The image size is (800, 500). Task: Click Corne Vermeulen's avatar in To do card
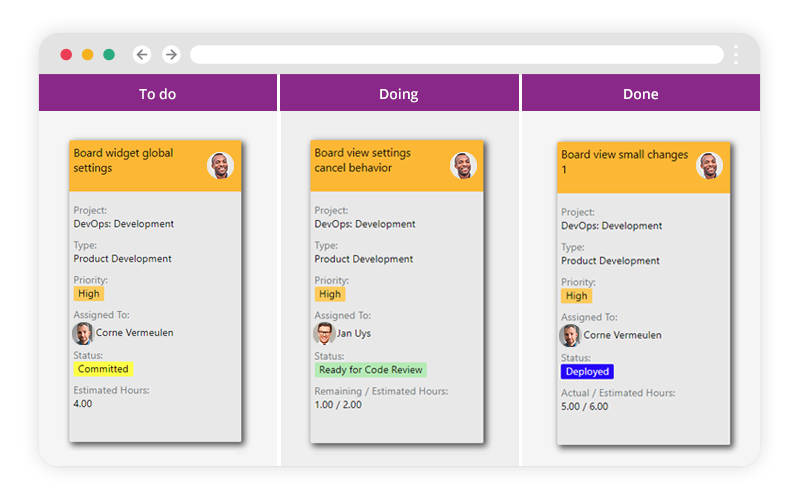pos(83,333)
